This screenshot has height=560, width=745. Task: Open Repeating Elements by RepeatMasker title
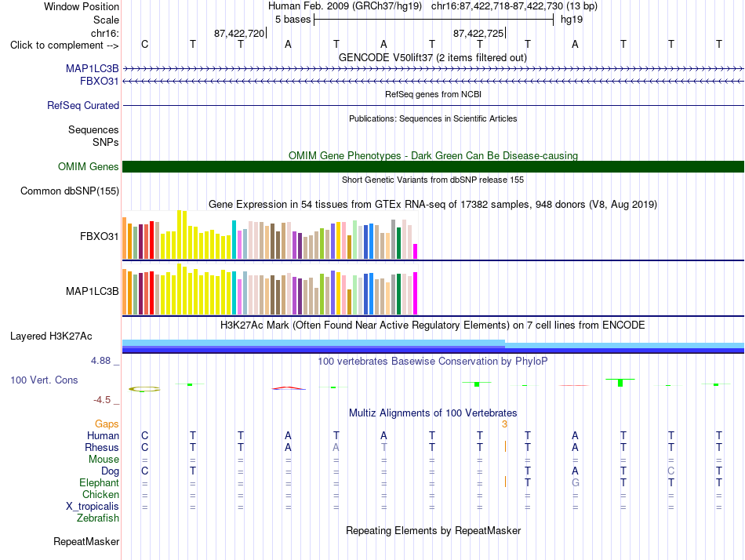[x=433, y=530]
